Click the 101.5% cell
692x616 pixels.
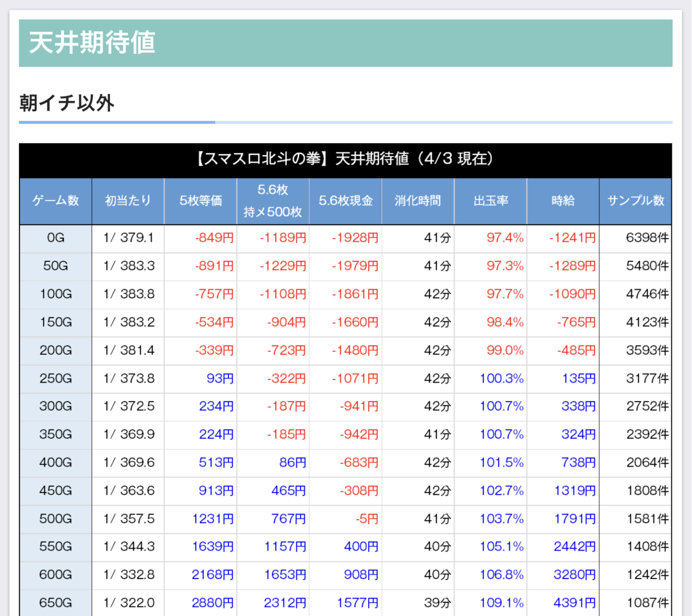click(491, 463)
